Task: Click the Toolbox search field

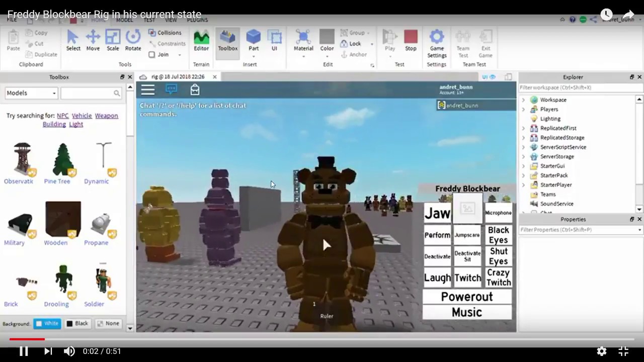Action: point(91,93)
